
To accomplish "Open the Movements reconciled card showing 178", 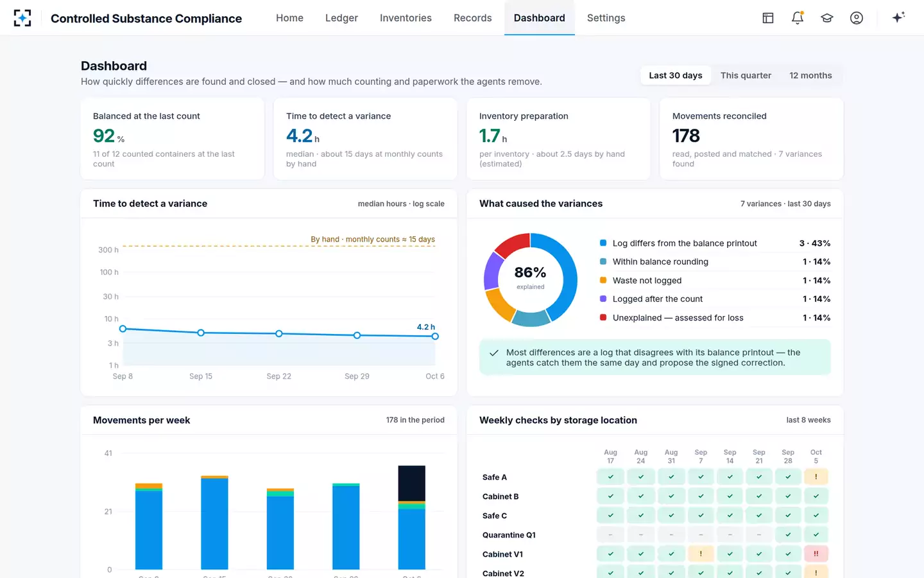I will (751, 139).
